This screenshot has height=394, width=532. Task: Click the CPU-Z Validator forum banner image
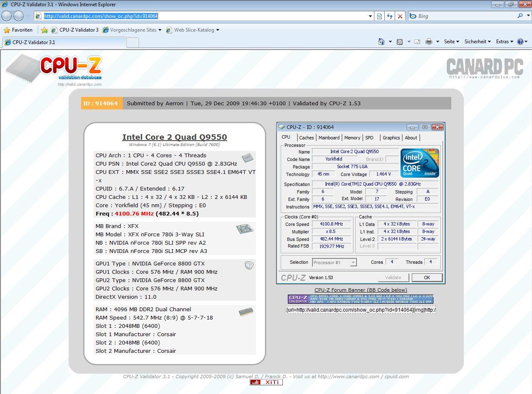(361, 299)
